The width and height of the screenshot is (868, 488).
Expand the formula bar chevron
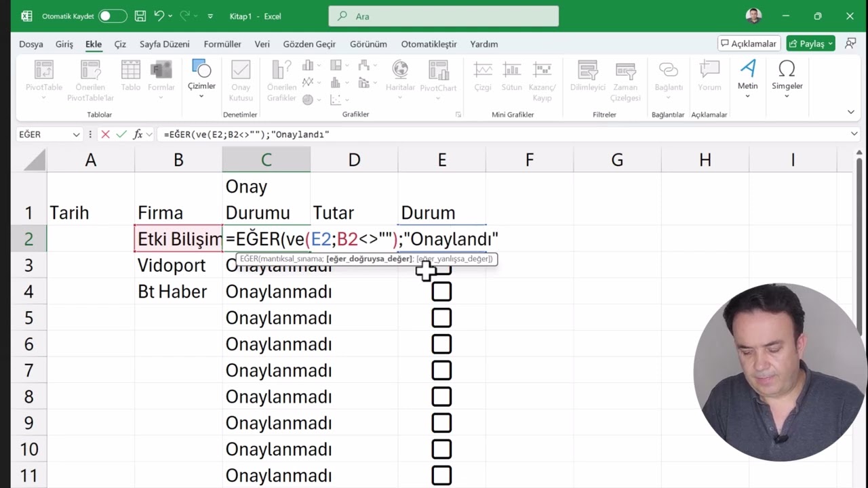pyautogui.click(x=854, y=134)
